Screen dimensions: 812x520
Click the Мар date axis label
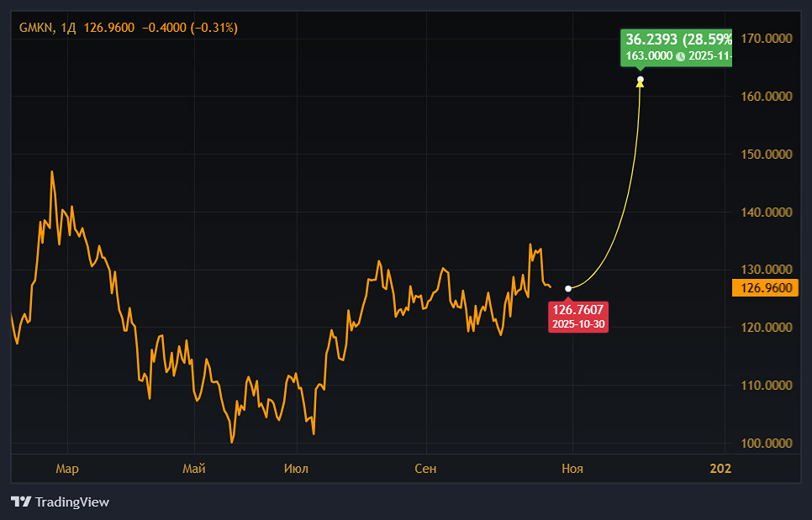(x=67, y=469)
